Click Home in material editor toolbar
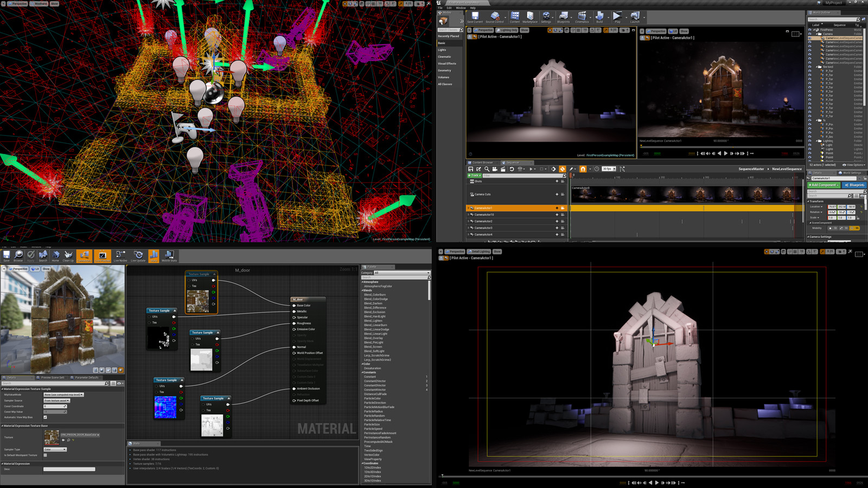 click(x=55, y=256)
